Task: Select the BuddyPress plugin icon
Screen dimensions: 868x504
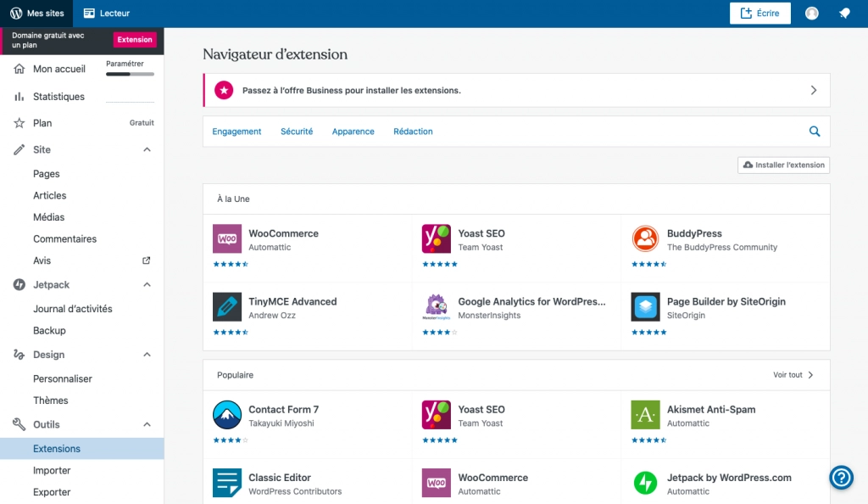Action: (645, 238)
